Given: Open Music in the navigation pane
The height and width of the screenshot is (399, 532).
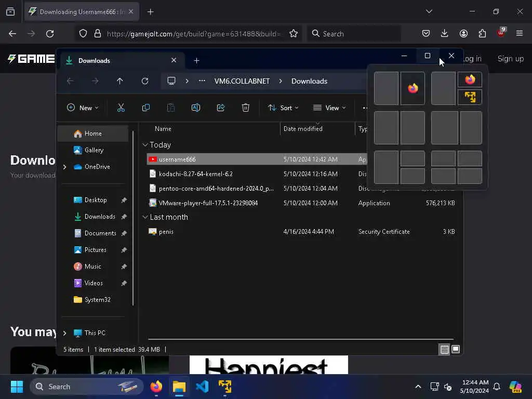Looking at the screenshot, I should click(92, 267).
